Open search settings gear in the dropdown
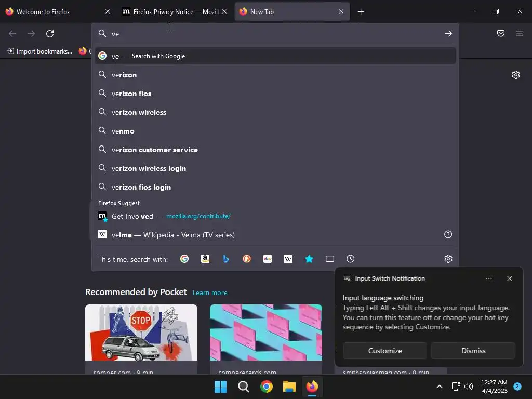 tap(448, 259)
